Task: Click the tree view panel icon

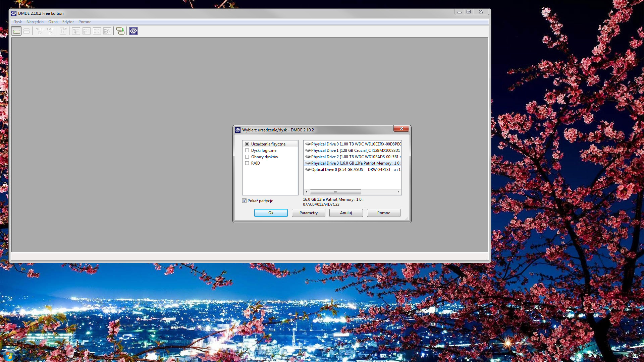Action: 76,31
